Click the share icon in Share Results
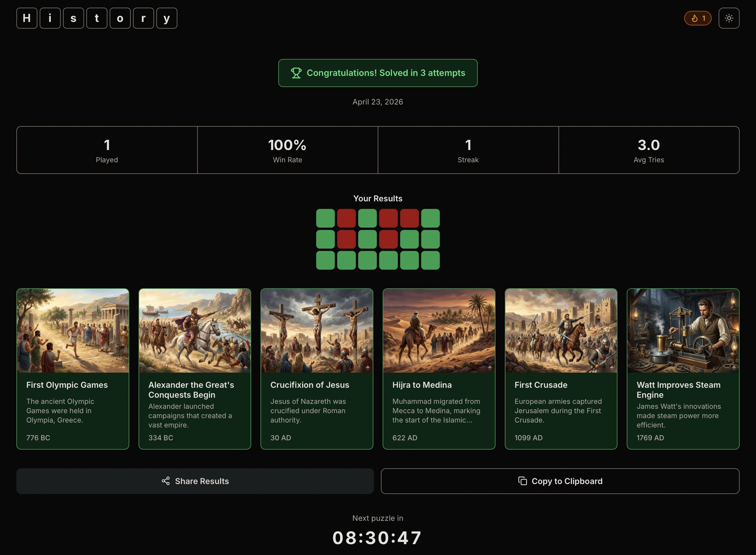This screenshot has width=756, height=555. coord(166,481)
